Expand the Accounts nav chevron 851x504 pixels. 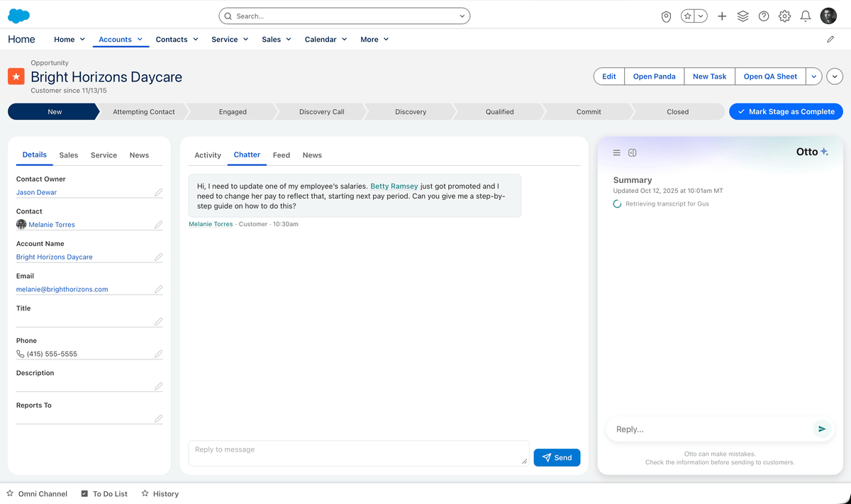pyautogui.click(x=140, y=40)
